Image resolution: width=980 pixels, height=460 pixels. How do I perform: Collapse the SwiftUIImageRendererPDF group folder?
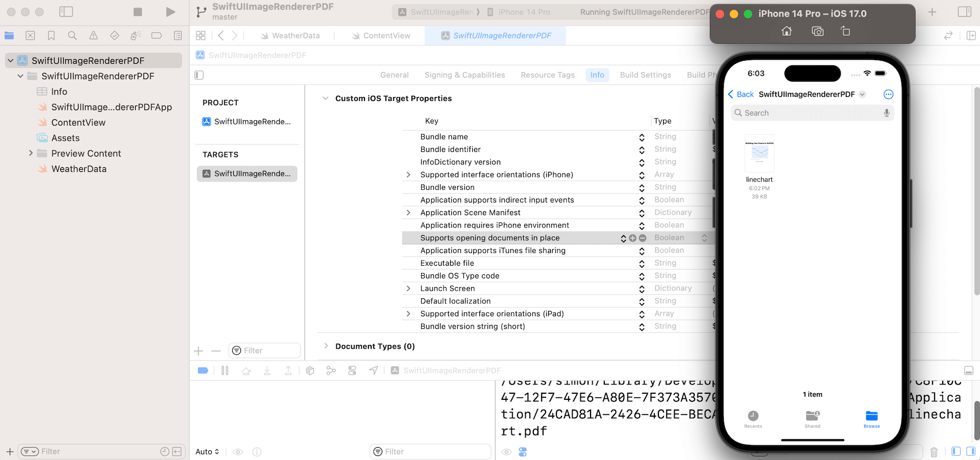(x=20, y=76)
